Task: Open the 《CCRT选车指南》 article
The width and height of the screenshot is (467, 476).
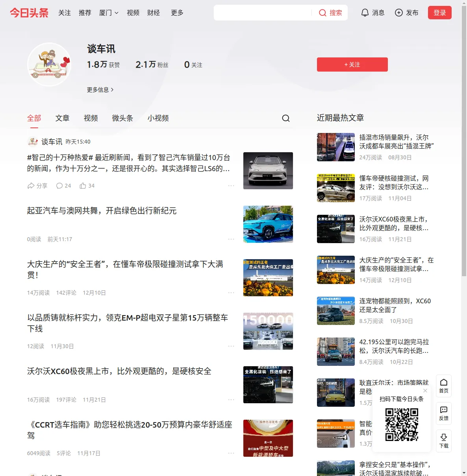Action: (130, 430)
